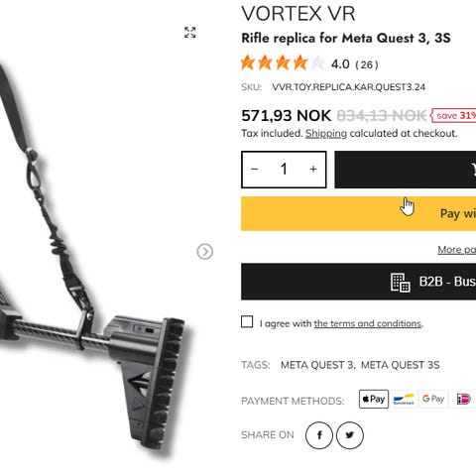Open fullscreen image zoom icon
The height and width of the screenshot is (476, 476).
tap(190, 33)
